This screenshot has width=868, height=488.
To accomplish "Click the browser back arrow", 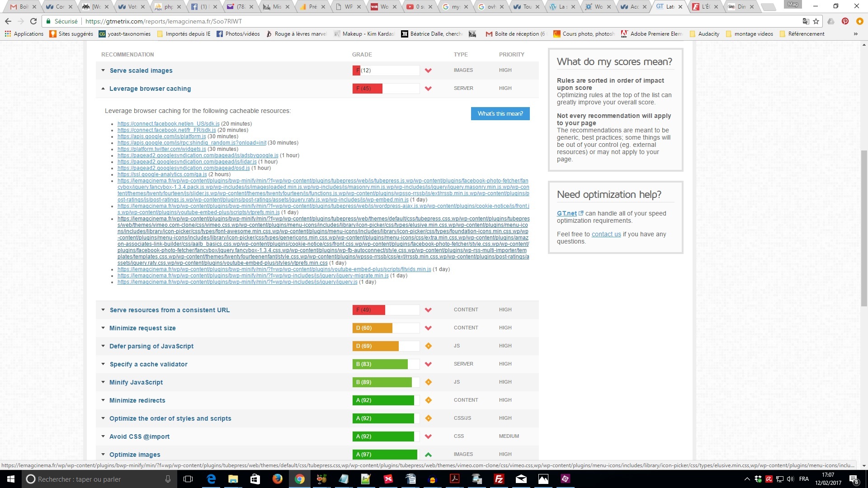I will click(x=8, y=21).
